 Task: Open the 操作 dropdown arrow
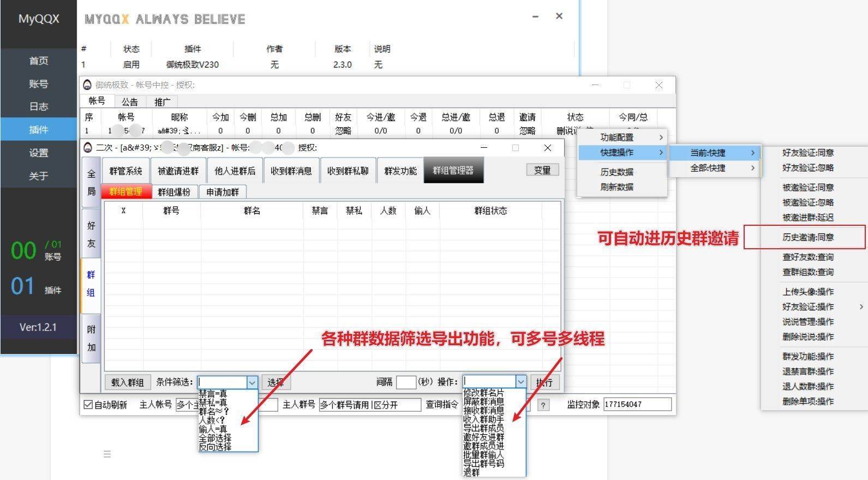tap(520, 382)
